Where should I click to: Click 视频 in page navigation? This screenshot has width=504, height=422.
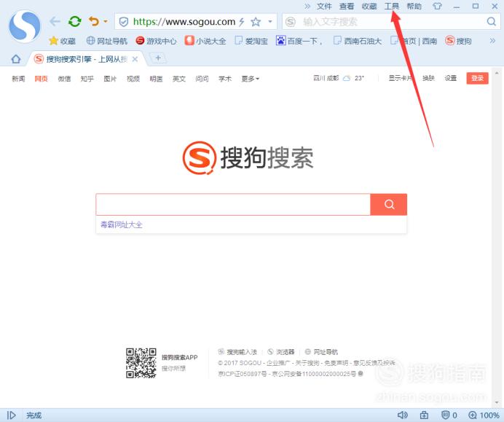133,79
